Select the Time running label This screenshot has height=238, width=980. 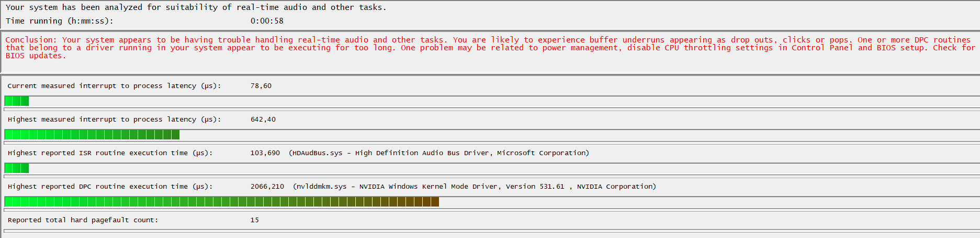60,21
